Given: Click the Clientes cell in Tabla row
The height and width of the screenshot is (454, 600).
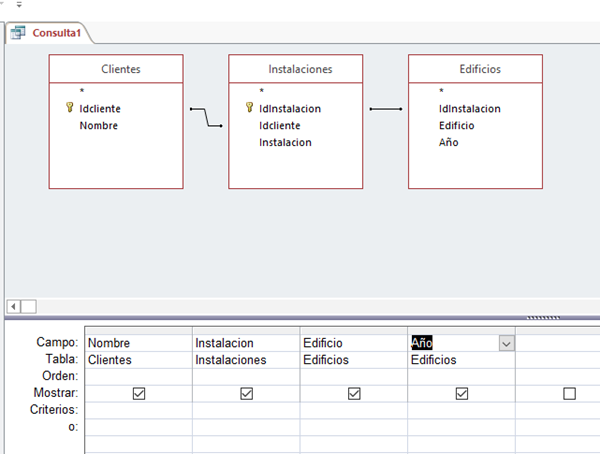Looking at the screenshot, I should point(139,360).
